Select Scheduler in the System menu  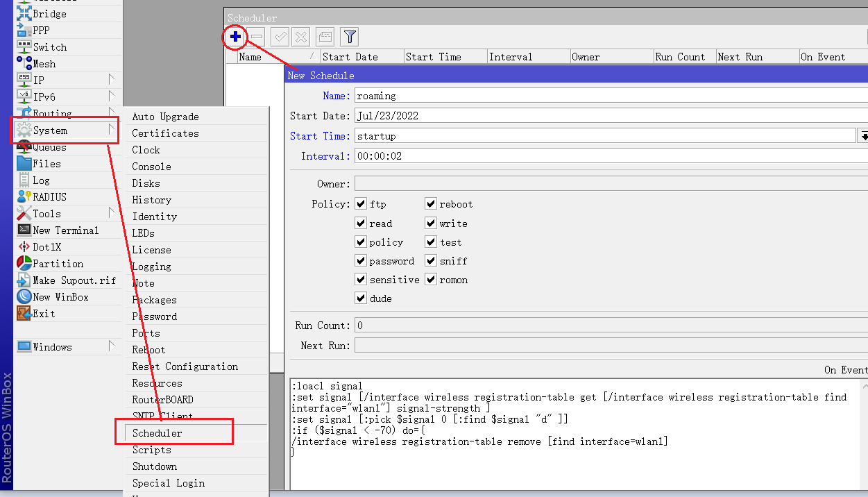[158, 433]
